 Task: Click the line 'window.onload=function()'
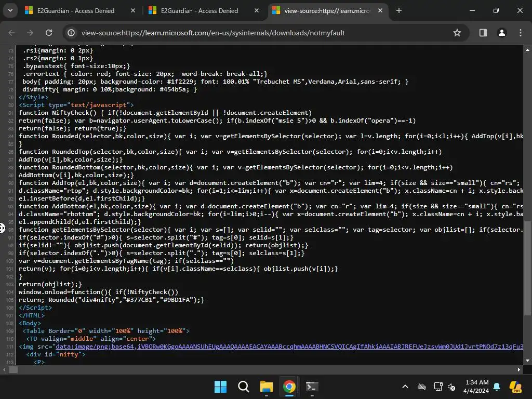(x=98, y=292)
